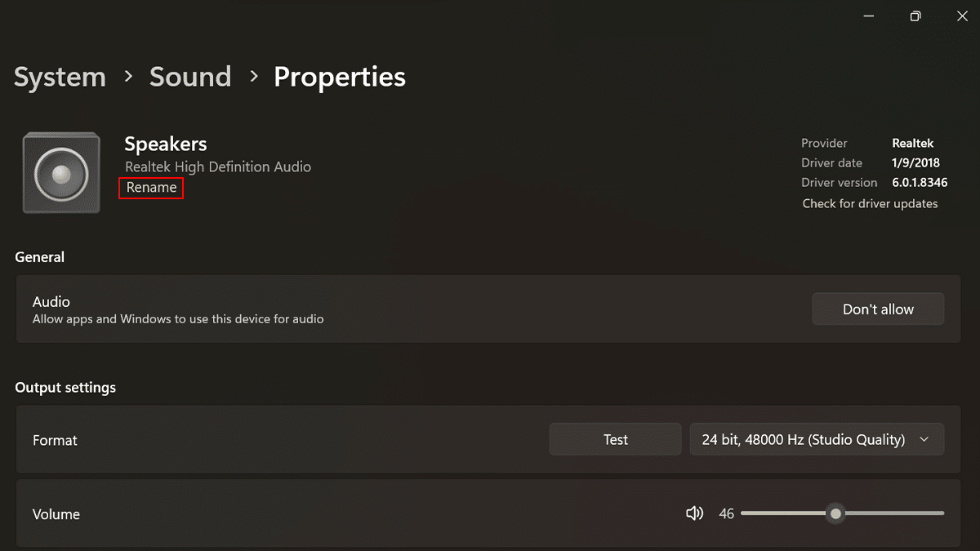Restore down the Settings window
Viewport: 980px width, 551px height.
tap(916, 16)
